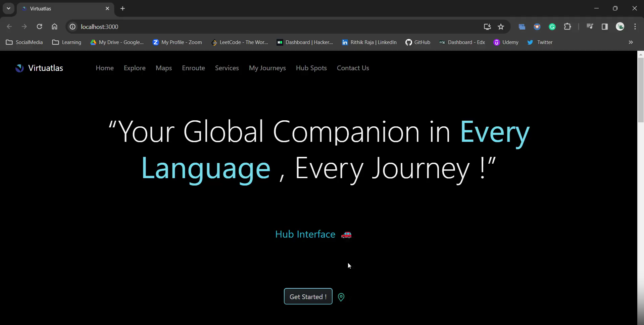This screenshot has height=325, width=644.
Task: Click the Virtuatlas logo icon
Action: point(19,68)
